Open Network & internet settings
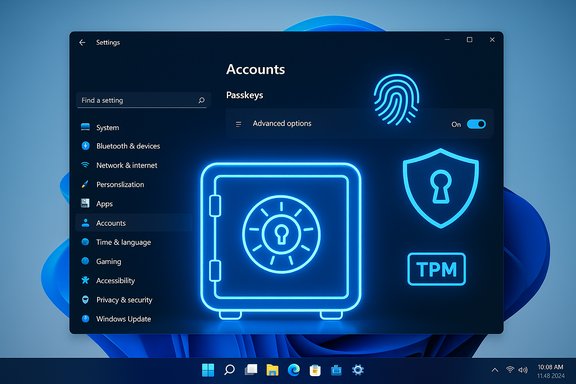This screenshot has height=384, width=576. click(x=127, y=165)
